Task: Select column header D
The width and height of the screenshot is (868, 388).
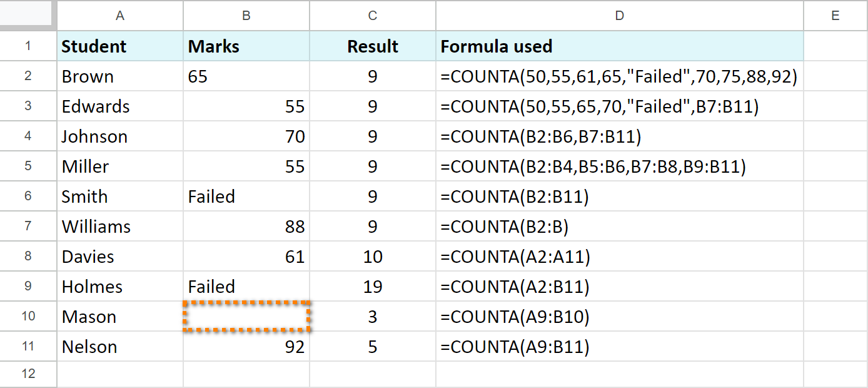Action: pos(618,16)
